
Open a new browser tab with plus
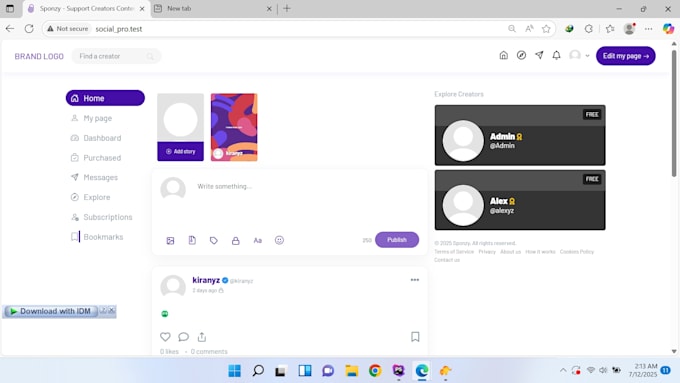[287, 9]
